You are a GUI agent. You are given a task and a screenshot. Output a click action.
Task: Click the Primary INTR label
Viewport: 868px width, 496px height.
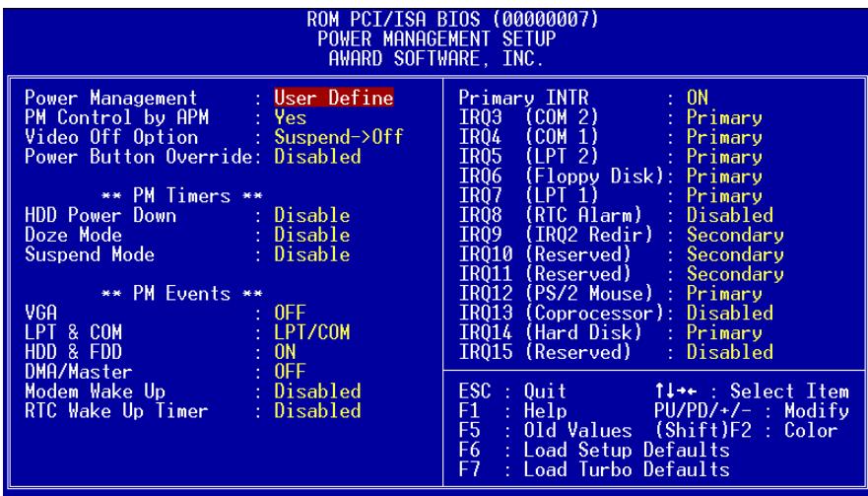click(523, 98)
